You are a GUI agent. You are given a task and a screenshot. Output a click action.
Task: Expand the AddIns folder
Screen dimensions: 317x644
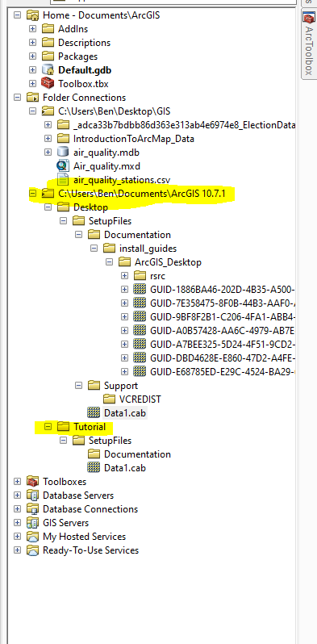tap(32, 29)
